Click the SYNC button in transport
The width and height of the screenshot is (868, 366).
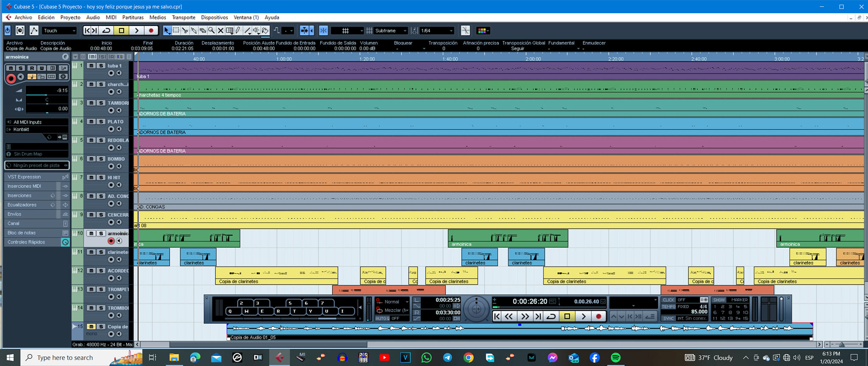pos(668,318)
